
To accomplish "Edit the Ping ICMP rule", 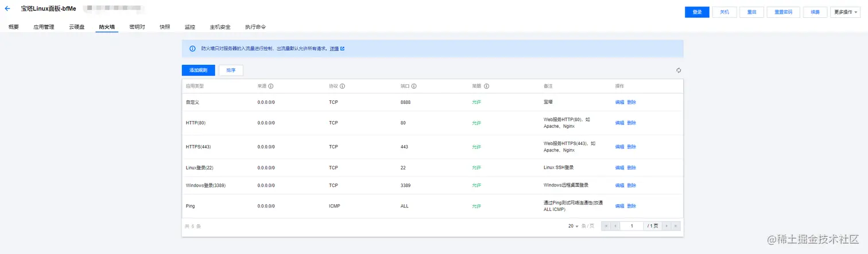I will point(619,206).
